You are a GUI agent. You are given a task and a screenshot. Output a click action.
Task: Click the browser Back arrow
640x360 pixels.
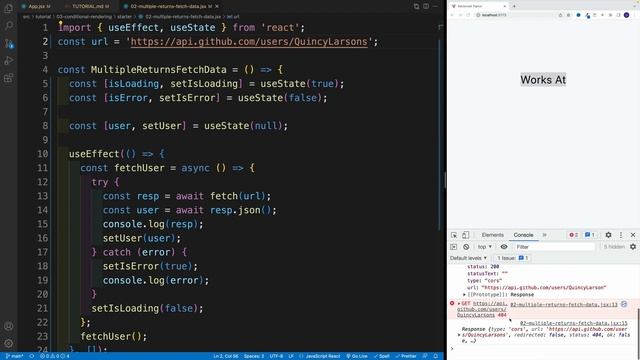452,15
